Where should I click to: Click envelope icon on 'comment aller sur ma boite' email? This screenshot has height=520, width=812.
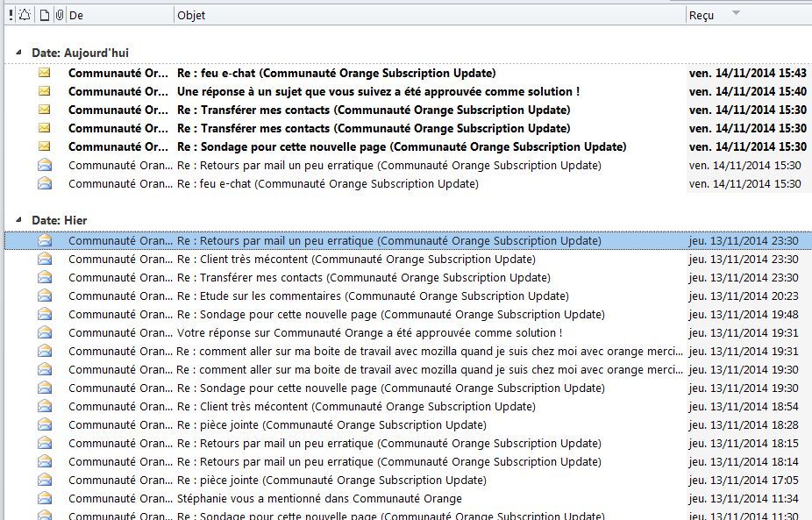[x=44, y=351]
